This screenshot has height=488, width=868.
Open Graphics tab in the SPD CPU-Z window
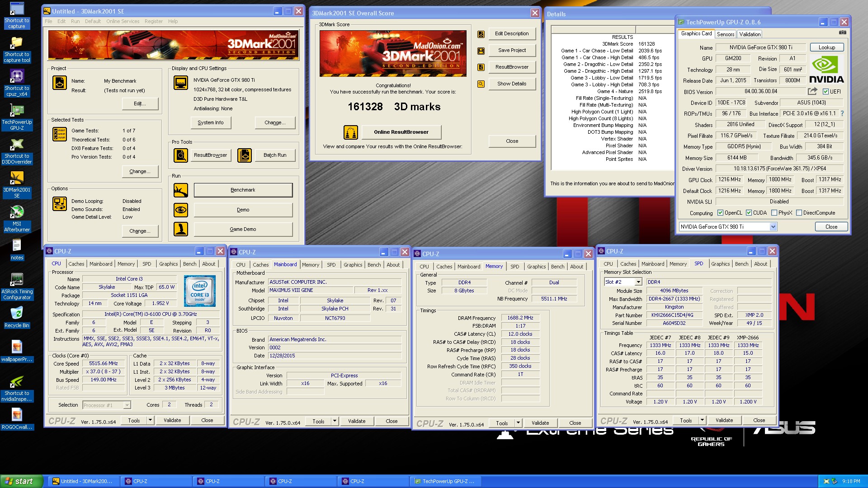(720, 264)
